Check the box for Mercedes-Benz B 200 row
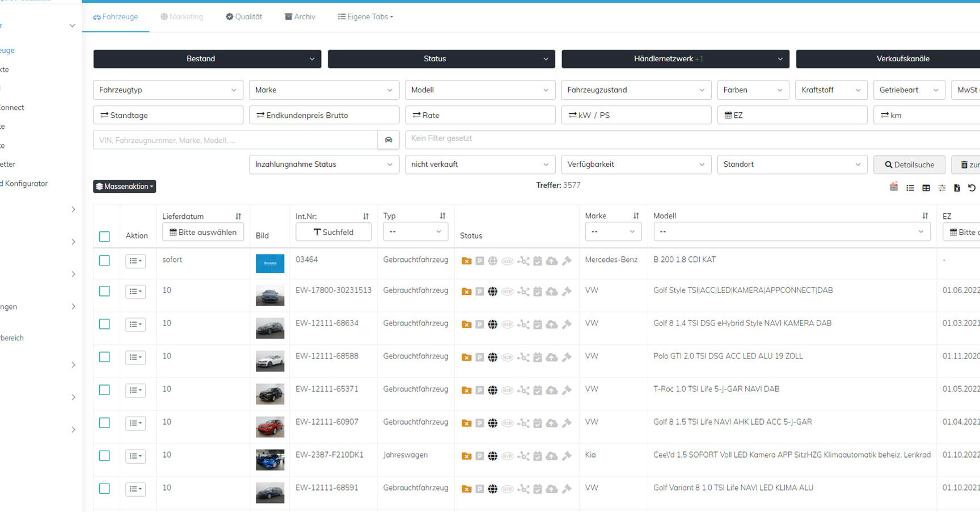Screen dimensions: 980x512 coord(104,260)
